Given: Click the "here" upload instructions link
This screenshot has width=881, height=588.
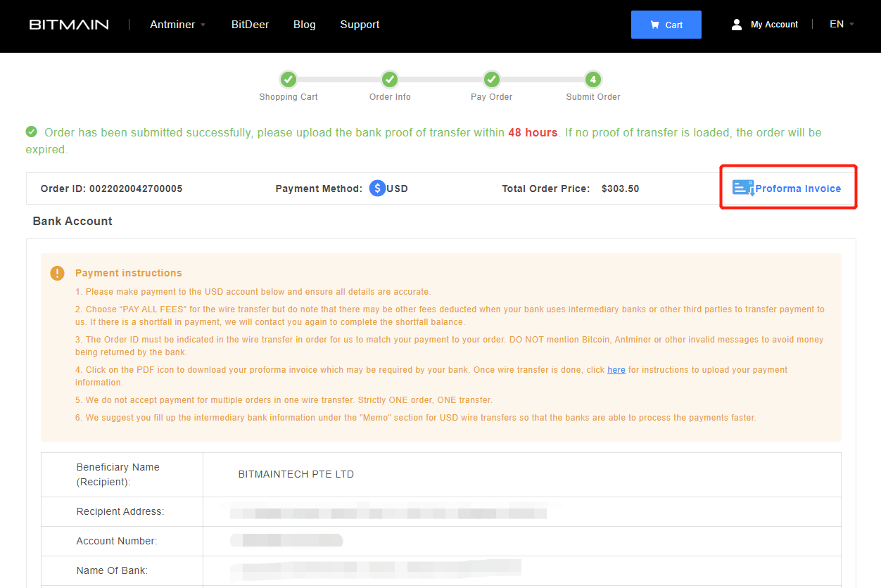Looking at the screenshot, I should tap(616, 369).
